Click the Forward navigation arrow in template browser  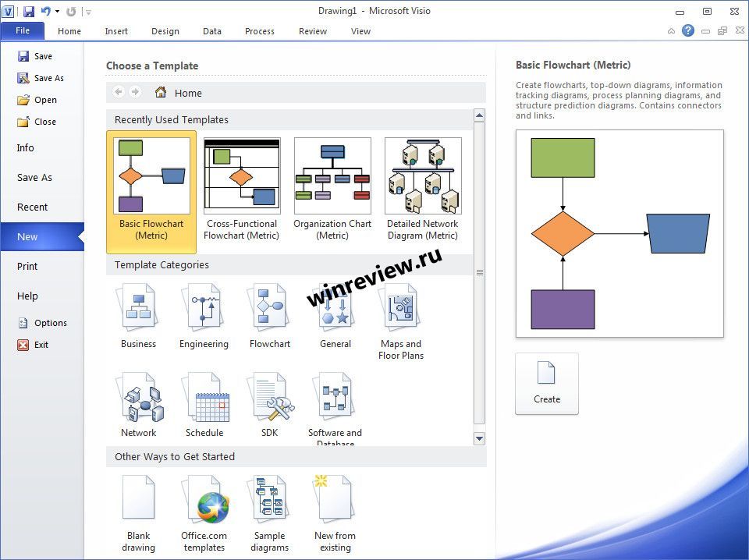pos(135,92)
